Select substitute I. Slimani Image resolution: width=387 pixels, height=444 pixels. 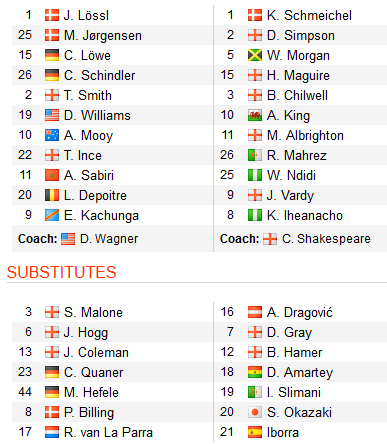(294, 392)
